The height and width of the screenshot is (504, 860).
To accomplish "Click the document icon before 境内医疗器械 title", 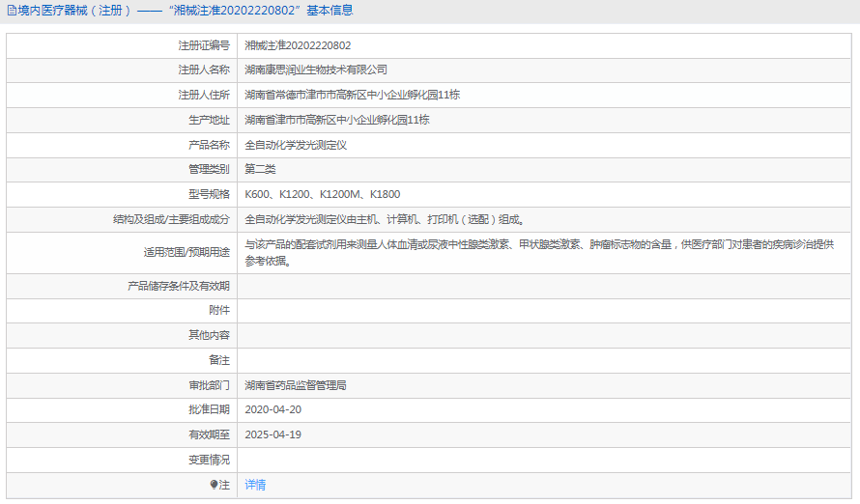I will [12, 11].
